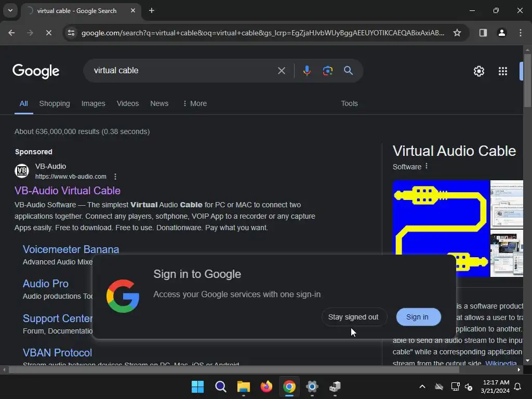Open Google quick settings gear
The image size is (532, 399).
point(478,71)
